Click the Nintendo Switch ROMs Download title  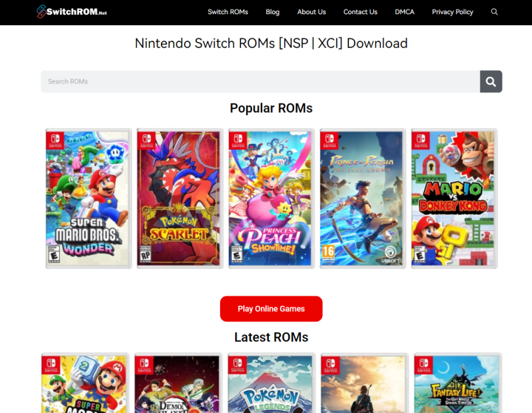tap(271, 44)
